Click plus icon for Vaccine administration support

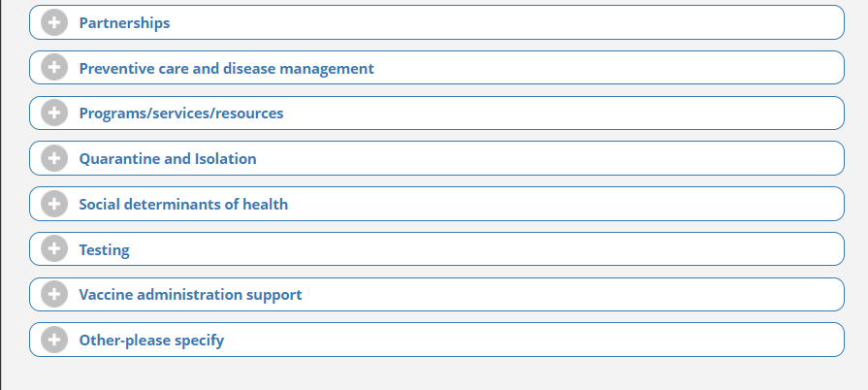tap(54, 294)
